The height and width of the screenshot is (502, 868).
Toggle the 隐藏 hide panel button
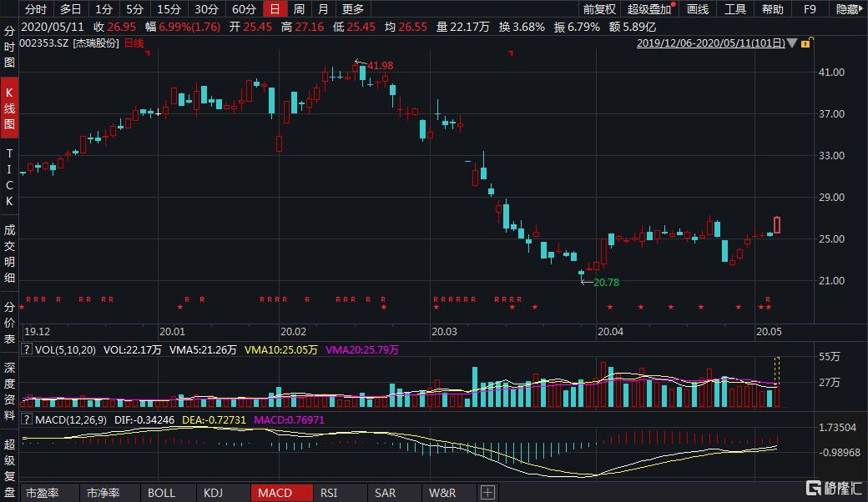tap(848, 9)
